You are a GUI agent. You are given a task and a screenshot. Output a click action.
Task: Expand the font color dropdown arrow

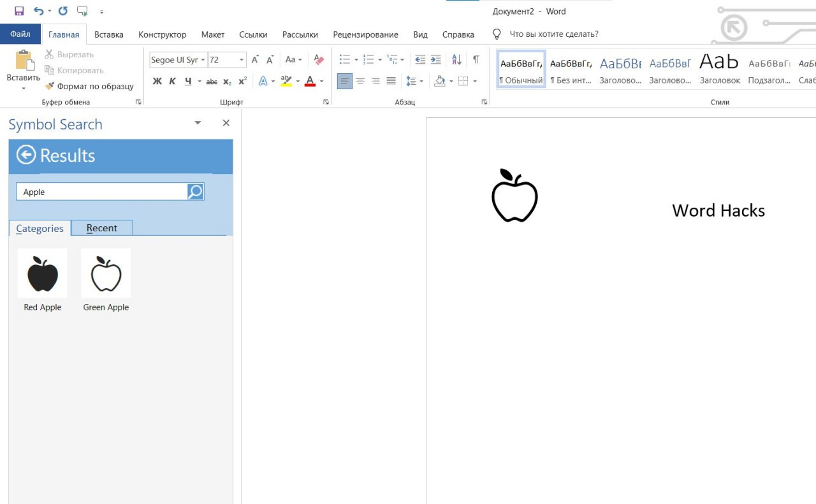point(321,82)
